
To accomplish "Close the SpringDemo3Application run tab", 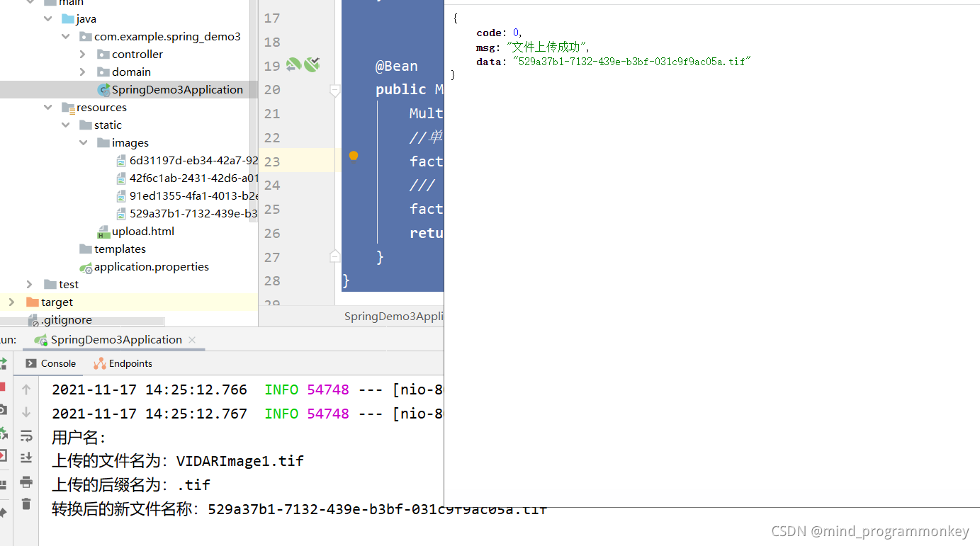I will point(193,340).
